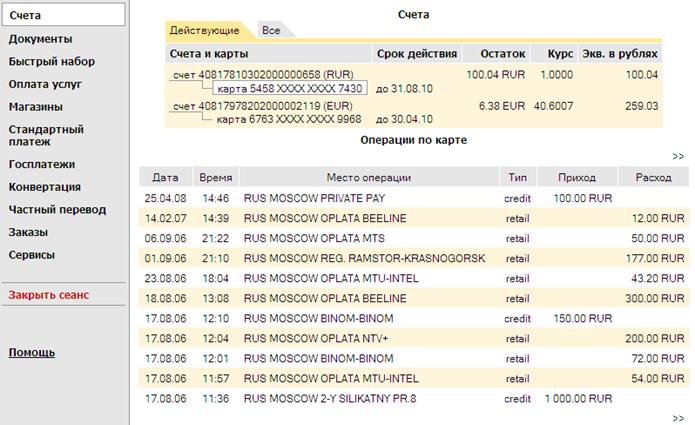
Task: Click the bottom >> next page arrow
Action: click(678, 418)
